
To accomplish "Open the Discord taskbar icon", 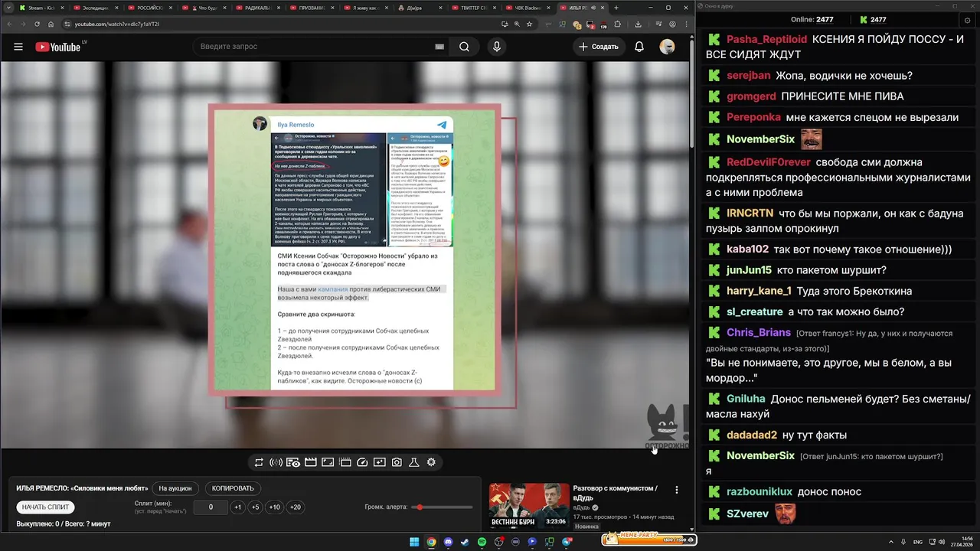I will click(448, 542).
